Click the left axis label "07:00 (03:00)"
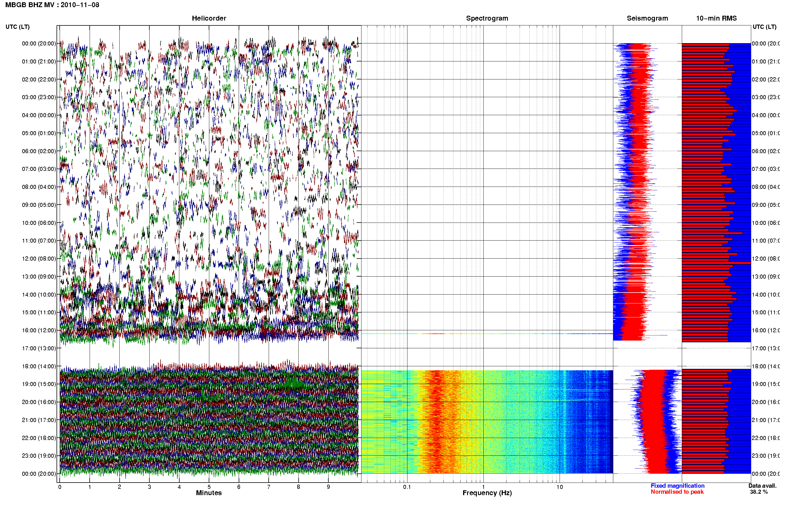Image resolution: width=812 pixels, height=508 pixels. [x=39, y=169]
